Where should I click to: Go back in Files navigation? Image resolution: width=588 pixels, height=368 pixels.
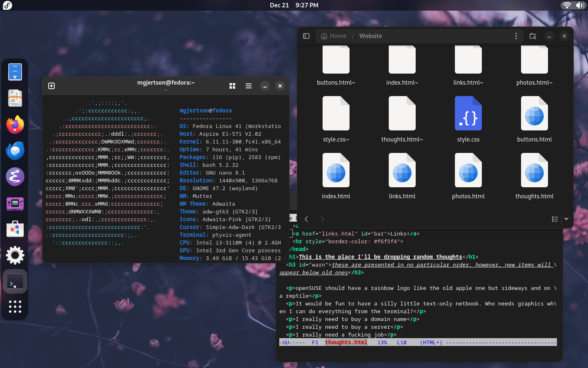click(x=307, y=219)
